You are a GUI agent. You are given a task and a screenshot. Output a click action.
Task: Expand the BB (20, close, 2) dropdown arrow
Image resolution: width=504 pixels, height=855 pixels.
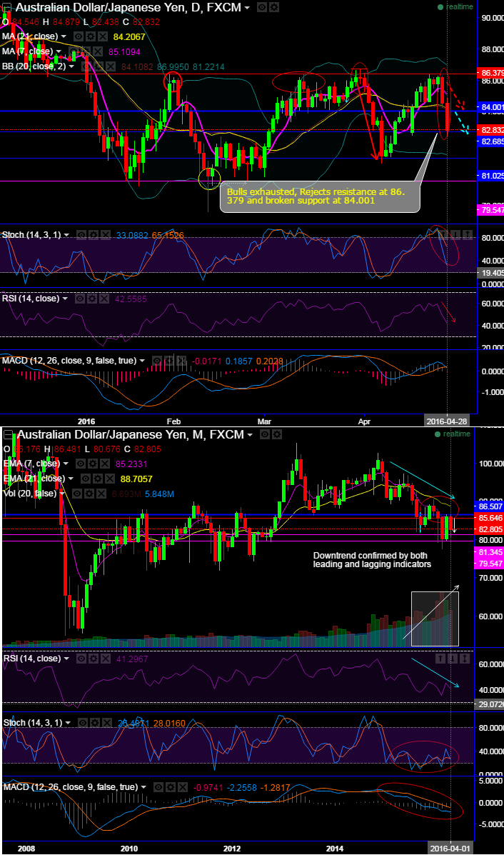pos(72,66)
